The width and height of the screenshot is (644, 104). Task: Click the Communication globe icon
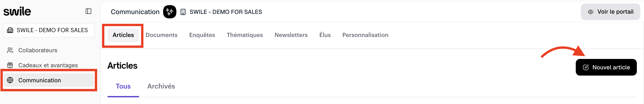tap(10, 80)
